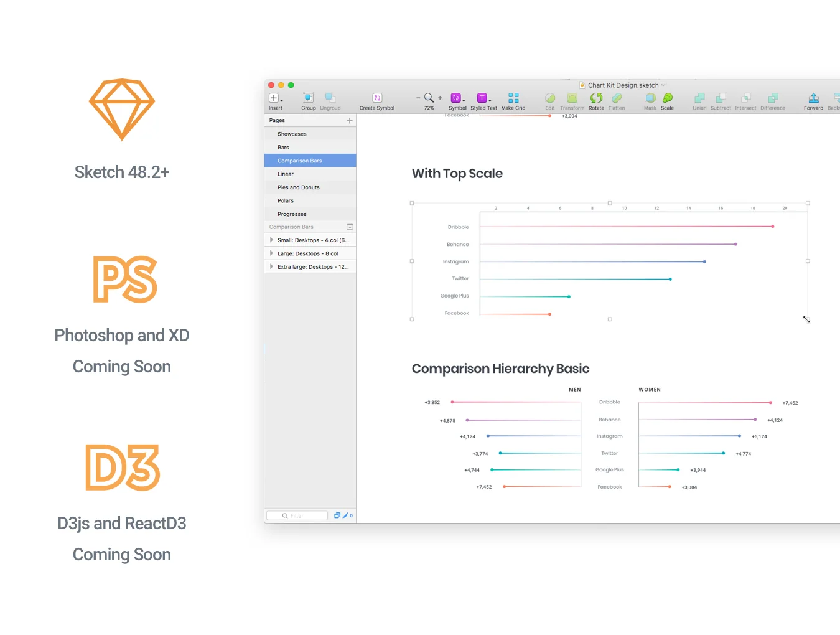Click the Transform toolbar icon
The height and width of the screenshot is (635, 840).
click(x=572, y=98)
